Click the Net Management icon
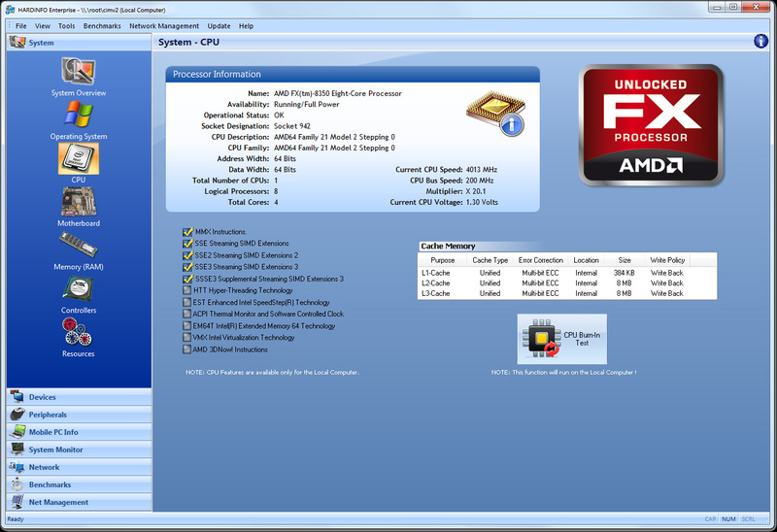777x532 pixels. pyautogui.click(x=17, y=502)
